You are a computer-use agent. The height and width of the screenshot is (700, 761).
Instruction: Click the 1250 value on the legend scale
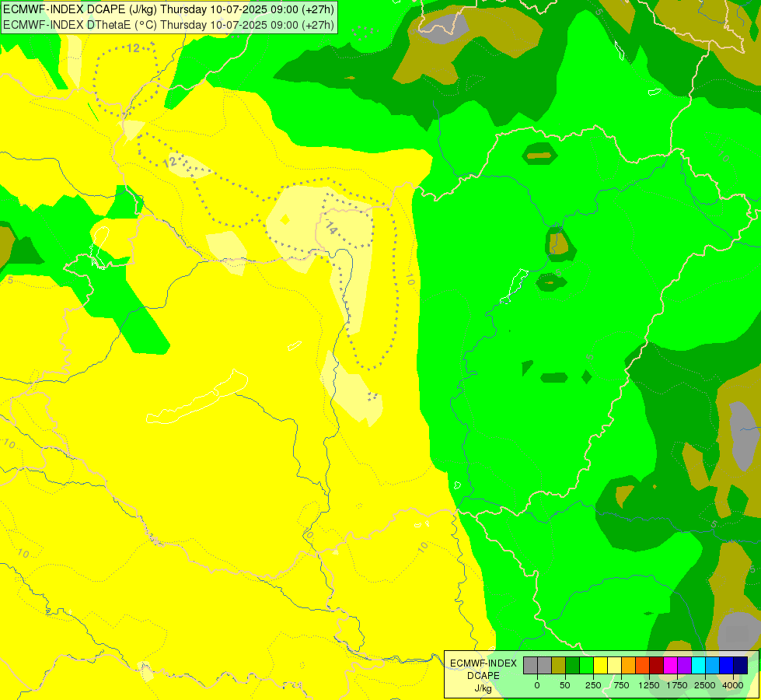(x=649, y=685)
